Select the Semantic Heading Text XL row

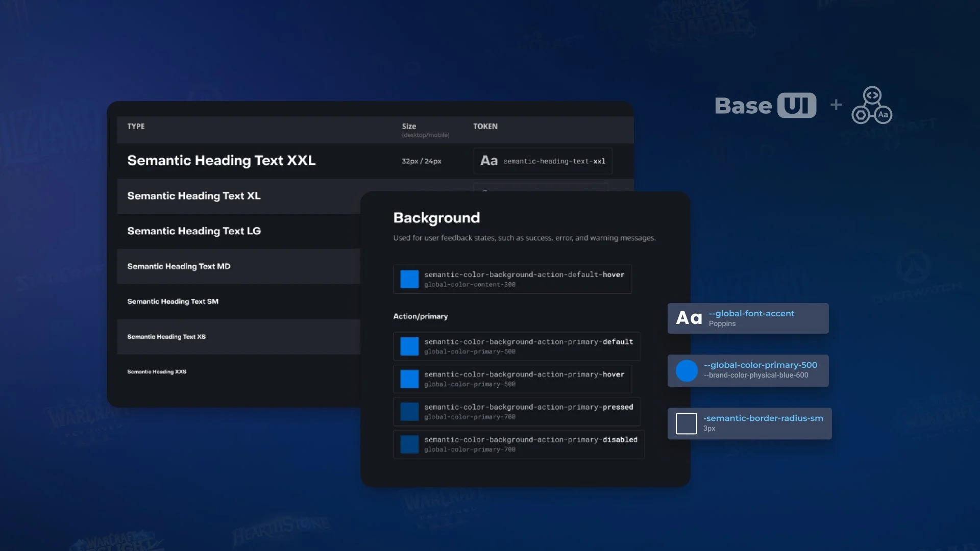click(x=194, y=196)
